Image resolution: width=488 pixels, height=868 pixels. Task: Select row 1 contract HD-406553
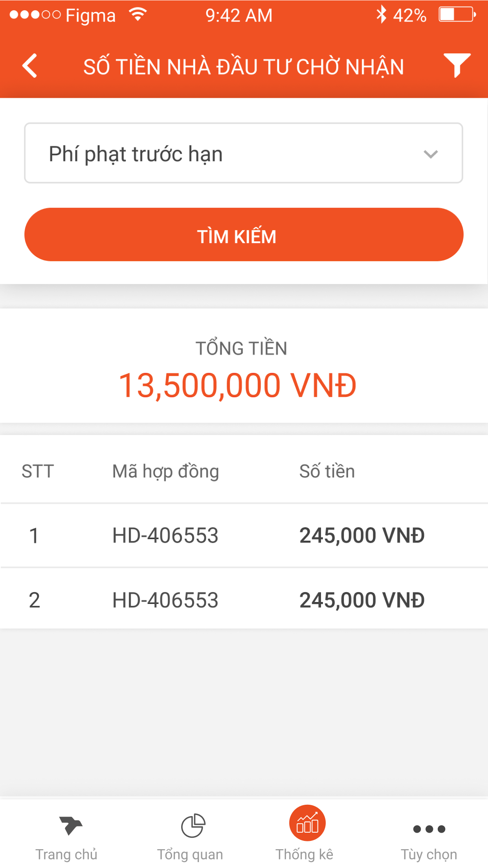pos(165,535)
